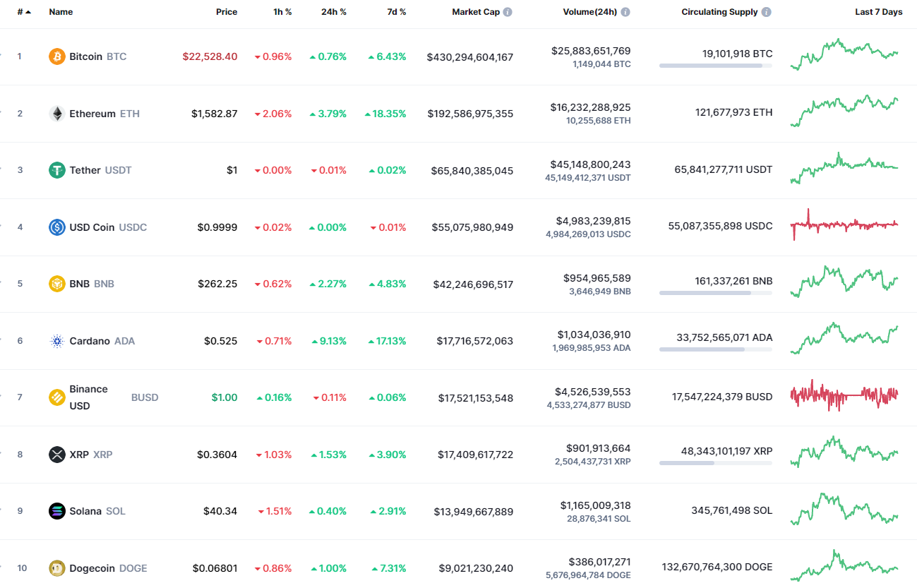Sort by Name column header

[61, 12]
